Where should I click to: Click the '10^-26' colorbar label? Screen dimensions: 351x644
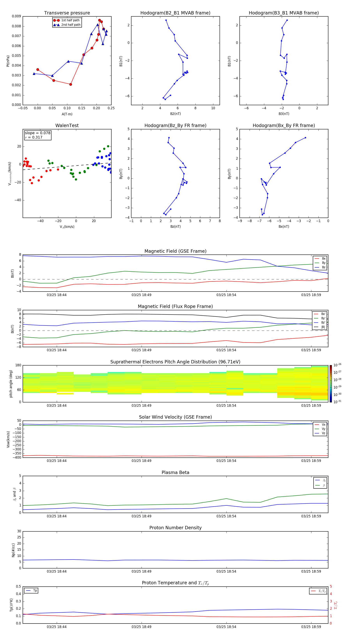[x=337, y=365]
